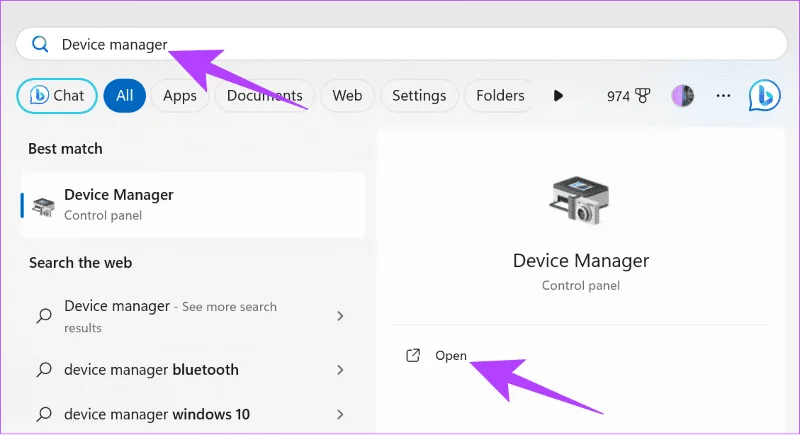The image size is (800, 435).
Task: Open Device Manager best match result
Action: (x=193, y=205)
